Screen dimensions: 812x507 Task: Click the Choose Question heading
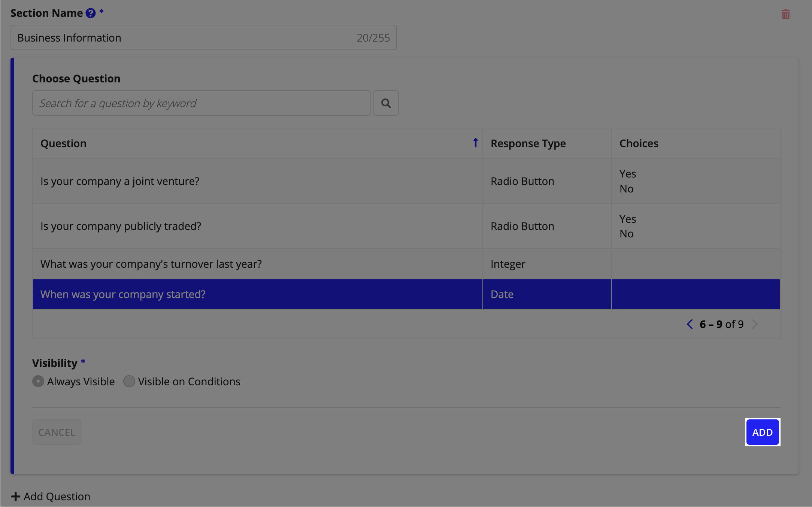tap(76, 79)
